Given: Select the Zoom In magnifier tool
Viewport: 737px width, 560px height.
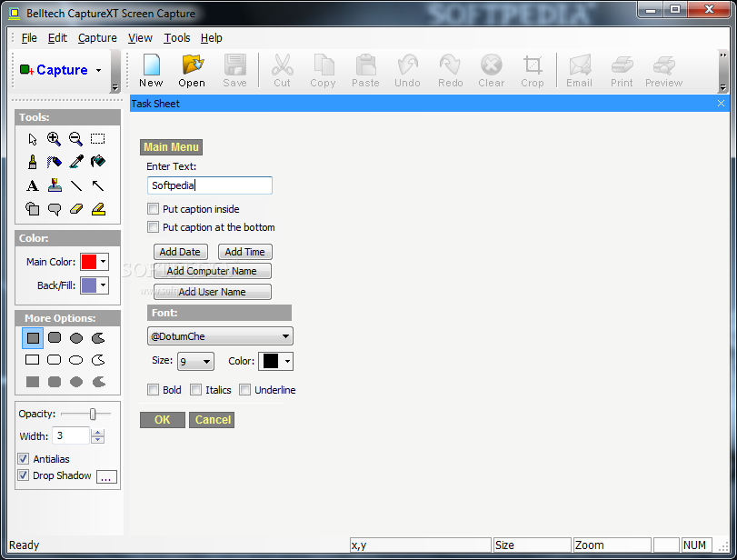Looking at the screenshot, I should coord(54,139).
